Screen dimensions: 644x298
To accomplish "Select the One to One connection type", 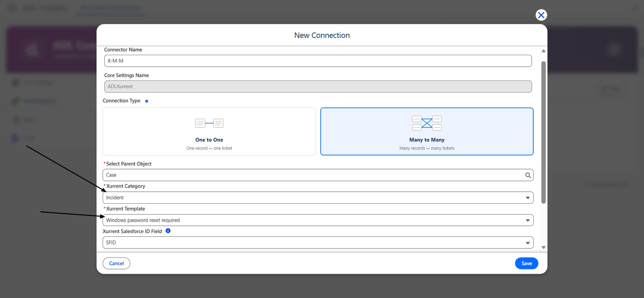I will coord(209,131).
